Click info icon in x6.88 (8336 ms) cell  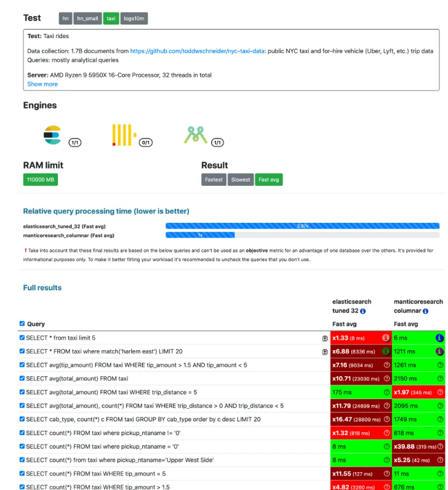[x=386, y=351]
